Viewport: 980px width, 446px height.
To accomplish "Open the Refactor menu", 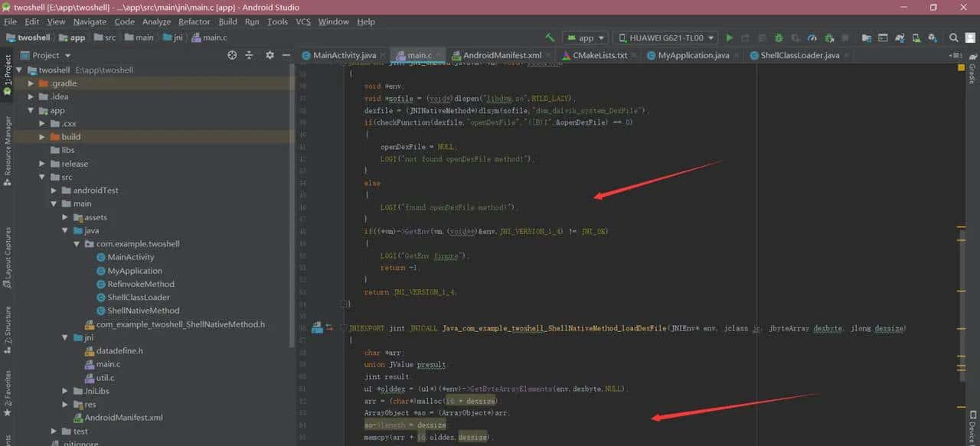I will coord(194,21).
